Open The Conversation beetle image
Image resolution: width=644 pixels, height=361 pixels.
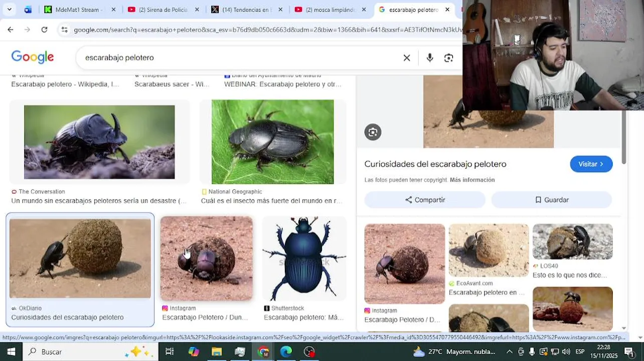coord(99,142)
